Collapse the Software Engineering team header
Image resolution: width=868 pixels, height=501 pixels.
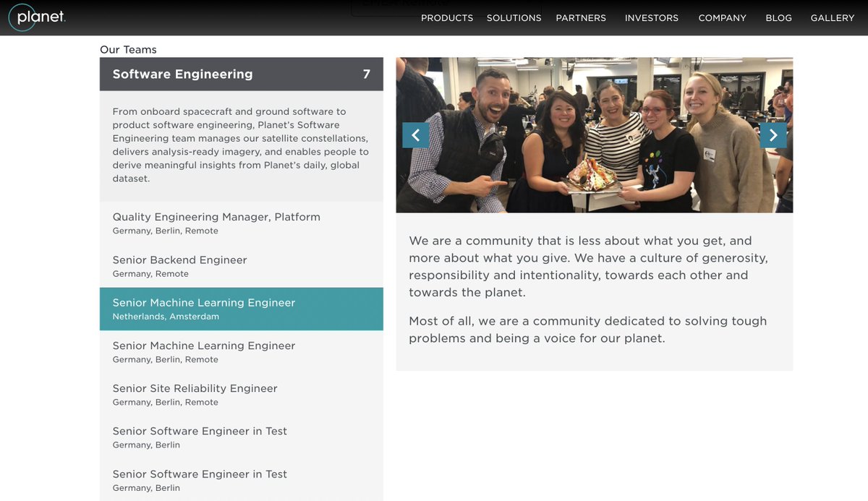click(x=242, y=74)
